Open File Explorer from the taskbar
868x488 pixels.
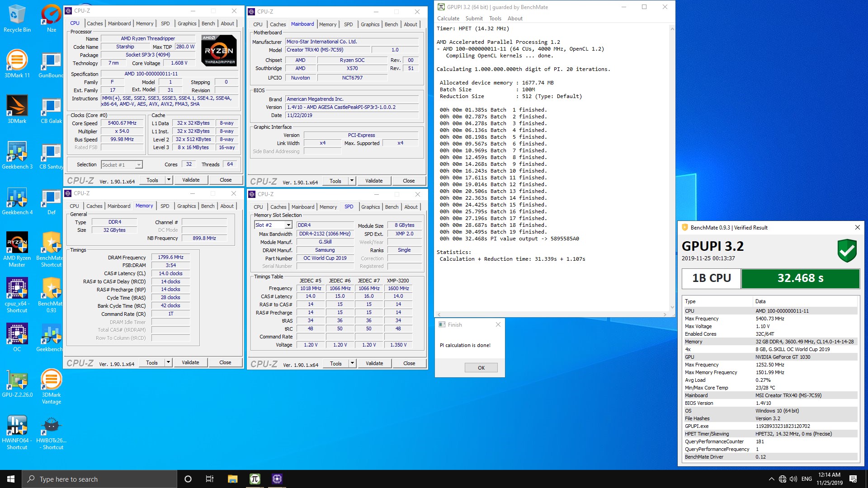(x=232, y=479)
